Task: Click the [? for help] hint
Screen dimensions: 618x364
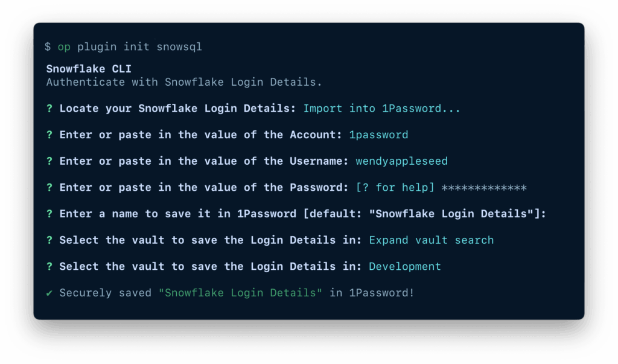Action: pyautogui.click(x=395, y=188)
